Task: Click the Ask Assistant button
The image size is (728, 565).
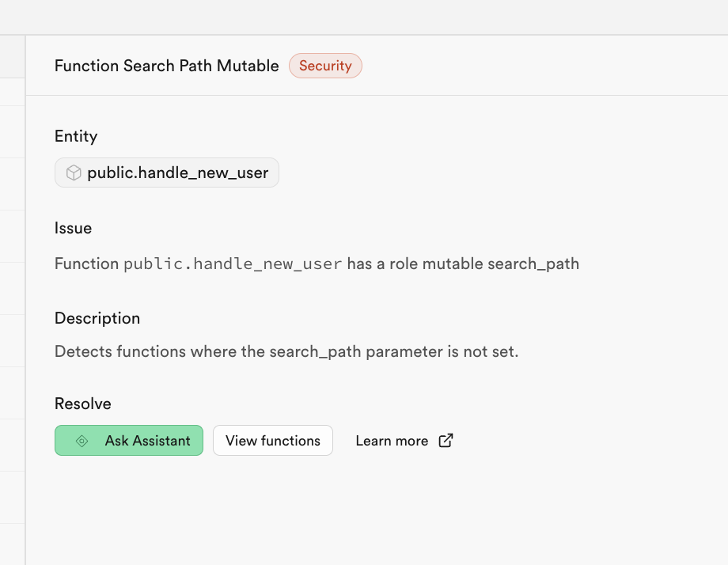Action: click(129, 441)
